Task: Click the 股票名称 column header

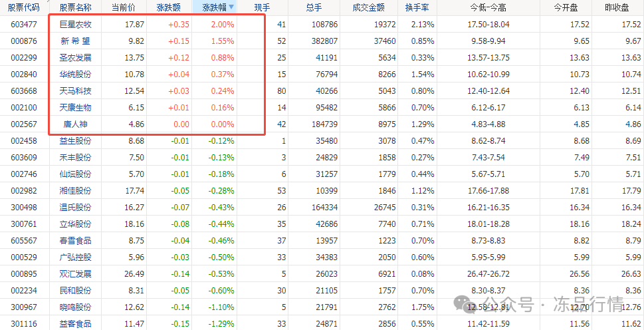Action: click(75, 7)
